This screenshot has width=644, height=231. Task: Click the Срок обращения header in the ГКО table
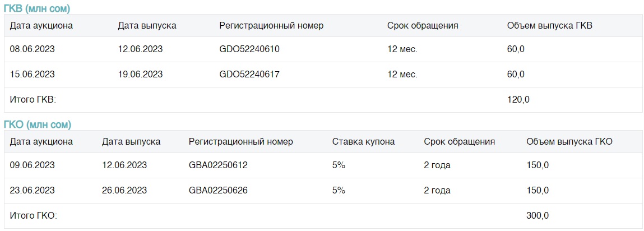pos(459,142)
